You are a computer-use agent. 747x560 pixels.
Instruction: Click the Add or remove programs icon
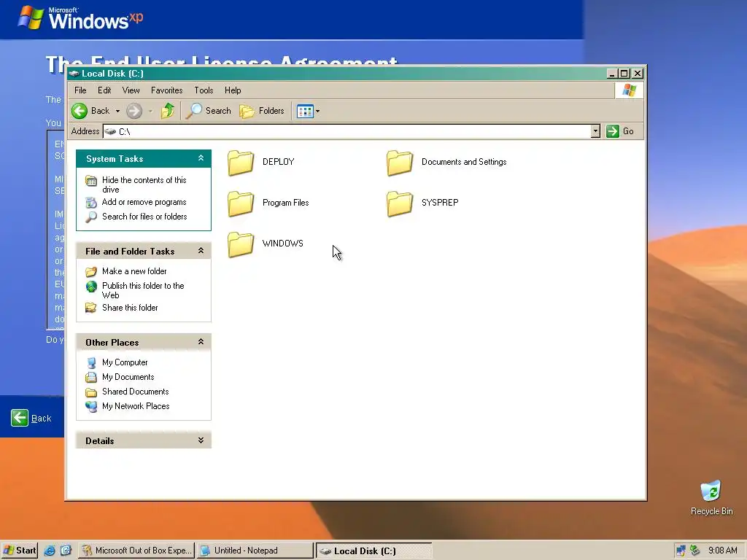pos(91,203)
